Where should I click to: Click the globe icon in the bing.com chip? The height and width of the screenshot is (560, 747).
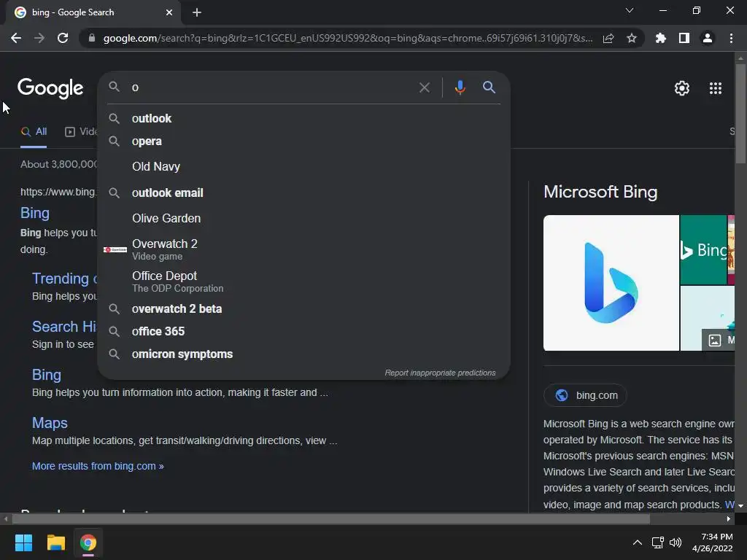point(562,395)
